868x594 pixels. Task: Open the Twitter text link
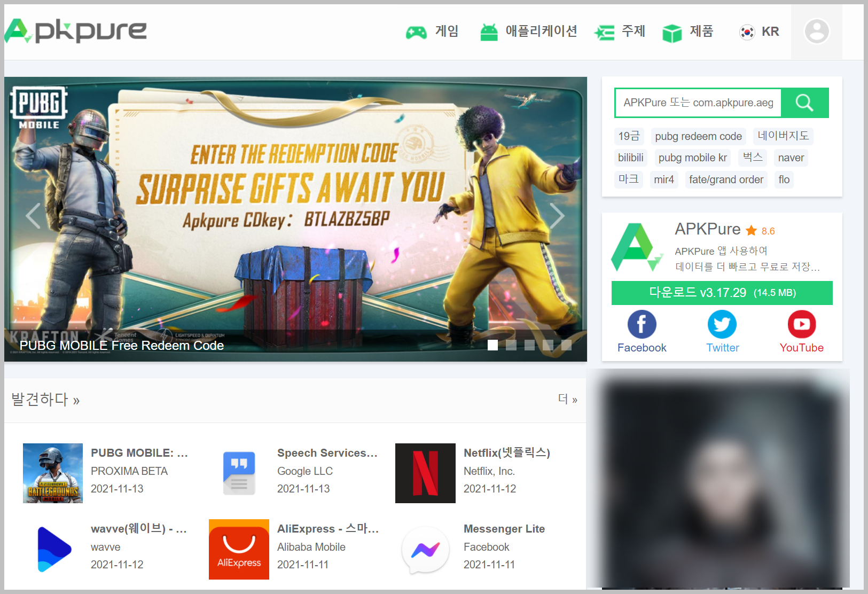tap(723, 348)
